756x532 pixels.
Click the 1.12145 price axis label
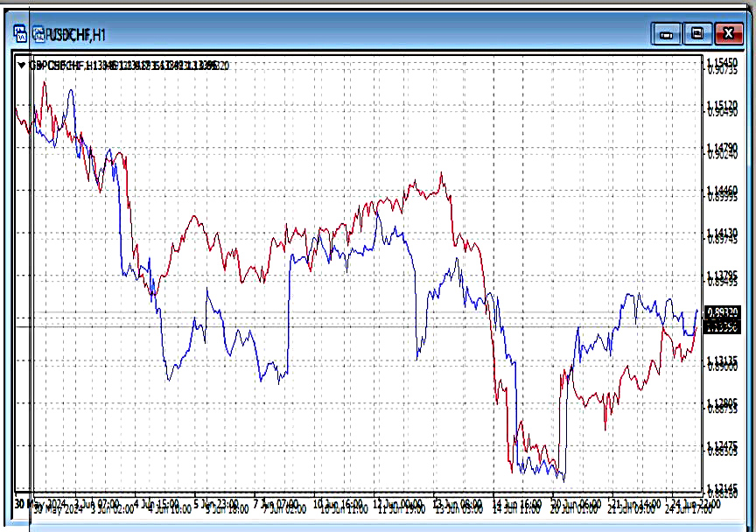722,487
